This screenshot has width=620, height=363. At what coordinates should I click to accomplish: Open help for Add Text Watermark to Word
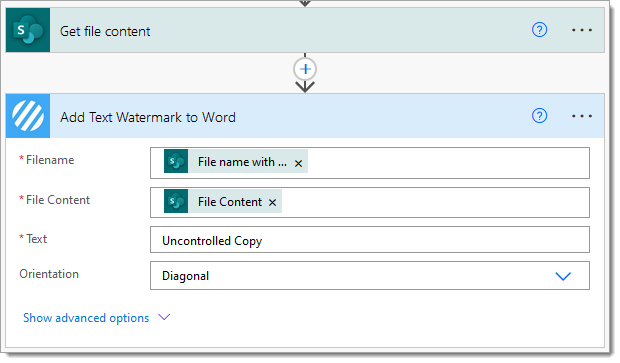tap(539, 116)
